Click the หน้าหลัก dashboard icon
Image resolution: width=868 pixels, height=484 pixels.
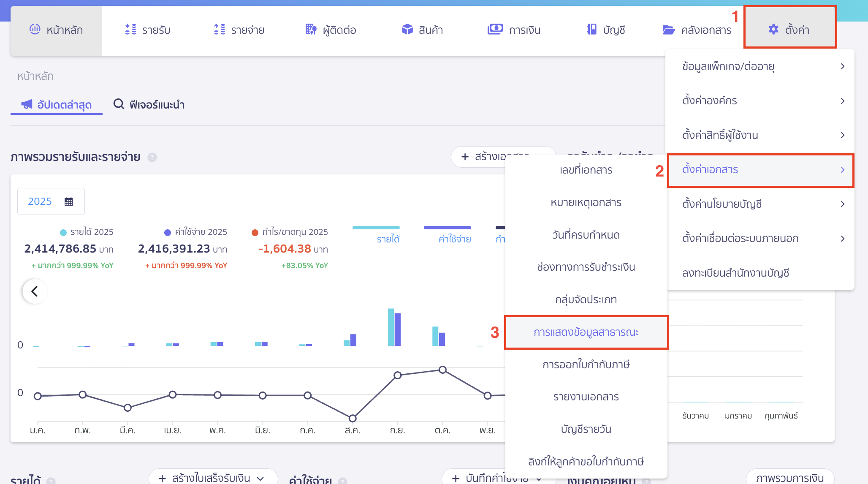(35, 29)
